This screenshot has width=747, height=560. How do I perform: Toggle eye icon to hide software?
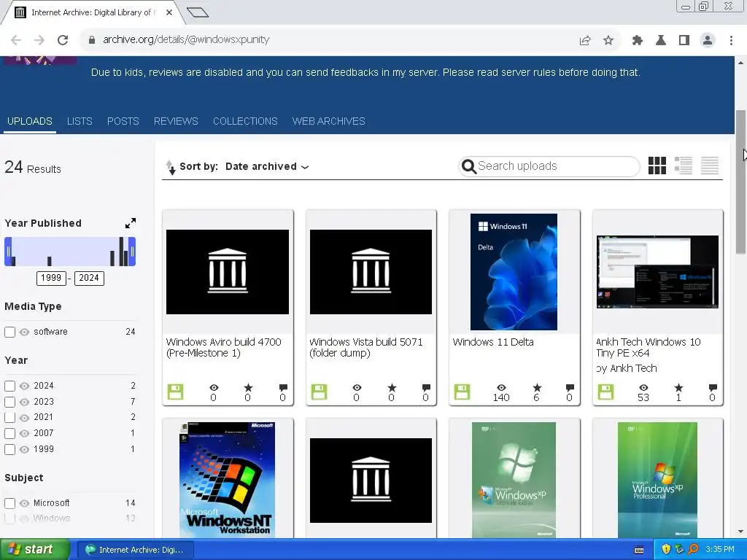coord(24,332)
